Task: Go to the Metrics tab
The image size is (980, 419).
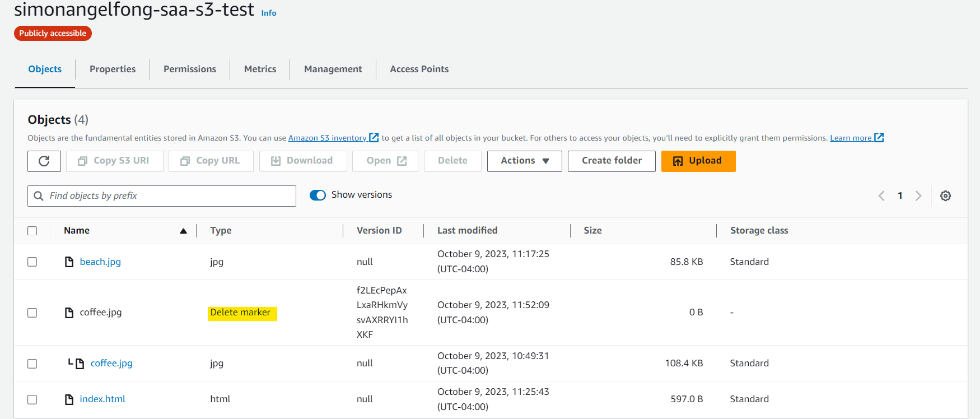Action: click(260, 69)
